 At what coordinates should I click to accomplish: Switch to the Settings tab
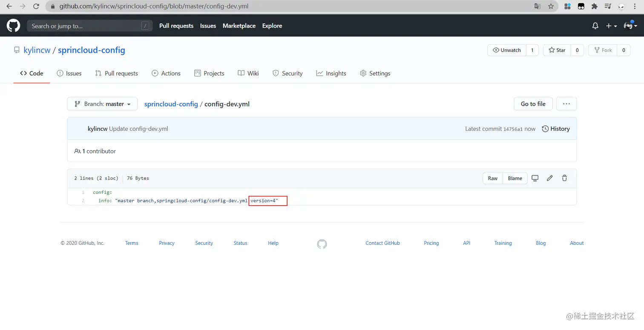[x=375, y=73]
